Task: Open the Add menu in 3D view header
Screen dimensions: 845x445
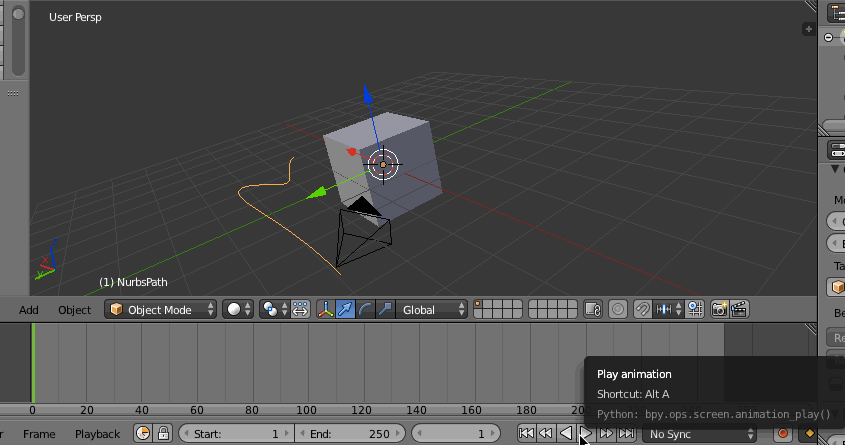Action: point(29,310)
